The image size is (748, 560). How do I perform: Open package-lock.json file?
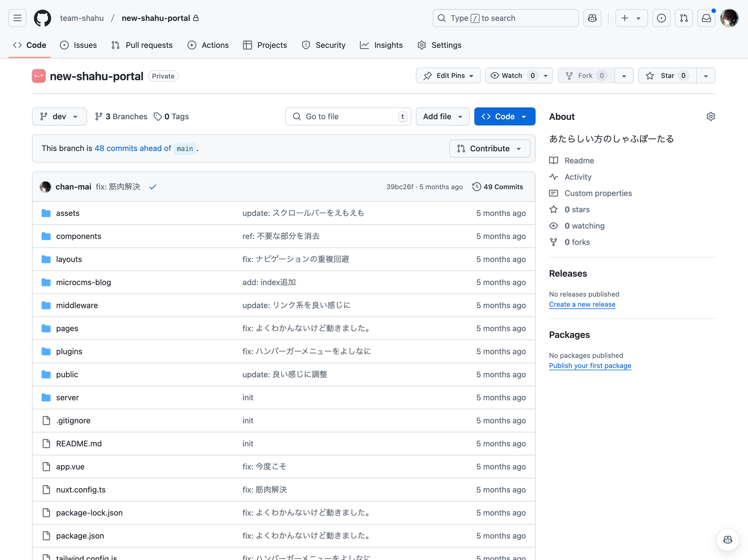89,513
